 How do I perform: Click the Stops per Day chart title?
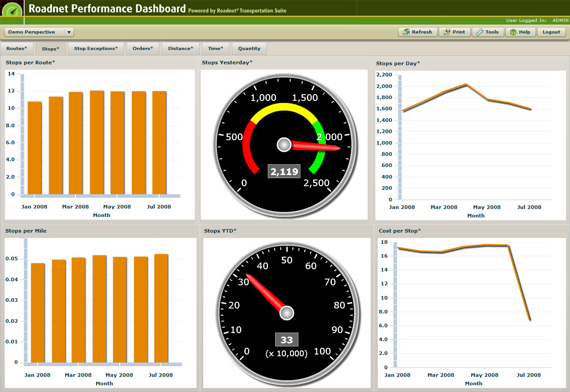(398, 63)
